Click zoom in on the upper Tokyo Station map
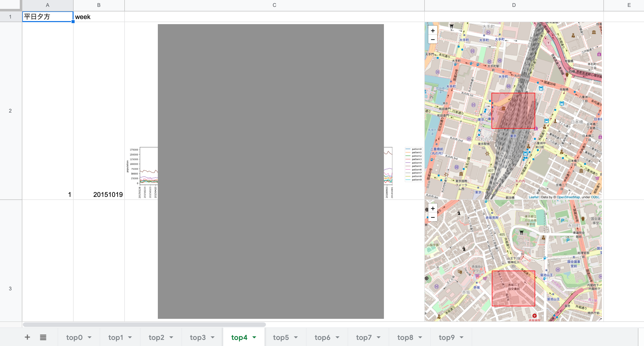644x346 pixels. [433, 30]
